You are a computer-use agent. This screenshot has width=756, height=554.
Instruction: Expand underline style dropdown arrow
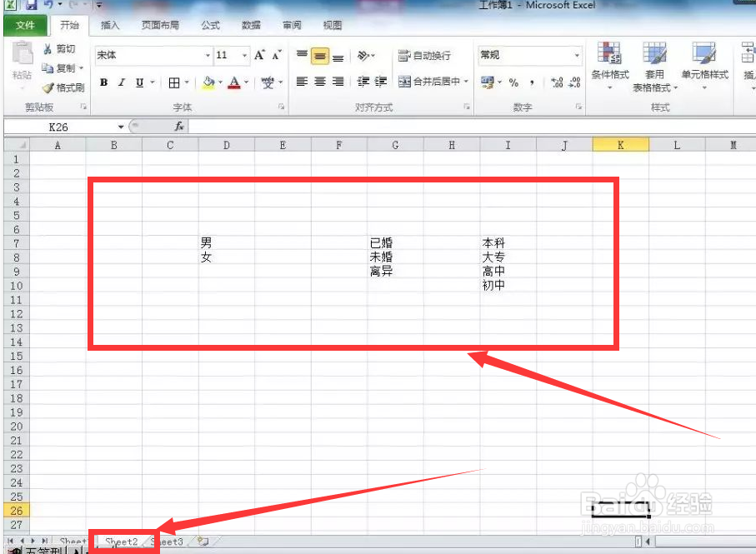point(153,82)
